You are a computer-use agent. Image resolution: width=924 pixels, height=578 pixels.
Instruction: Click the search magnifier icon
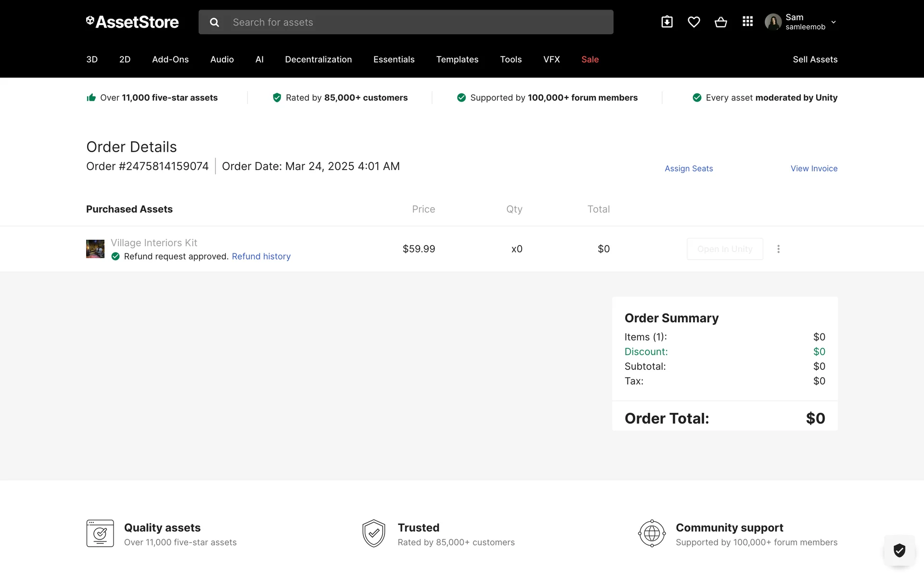[x=214, y=22]
